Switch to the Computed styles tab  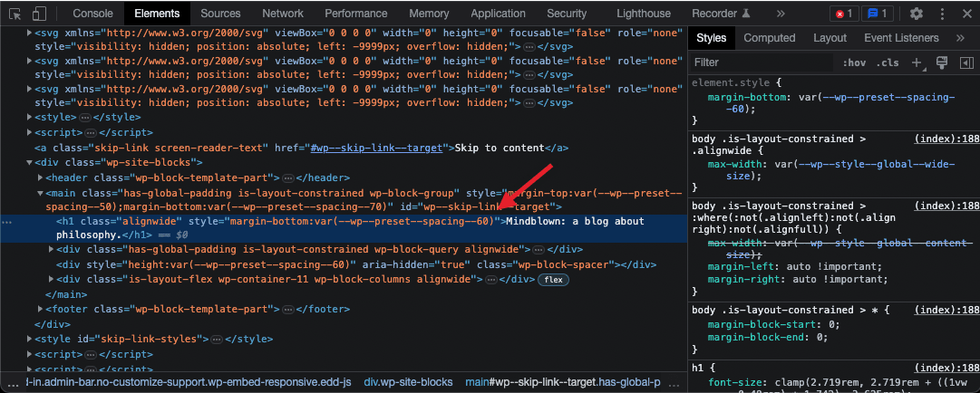[x=770, y=38]
